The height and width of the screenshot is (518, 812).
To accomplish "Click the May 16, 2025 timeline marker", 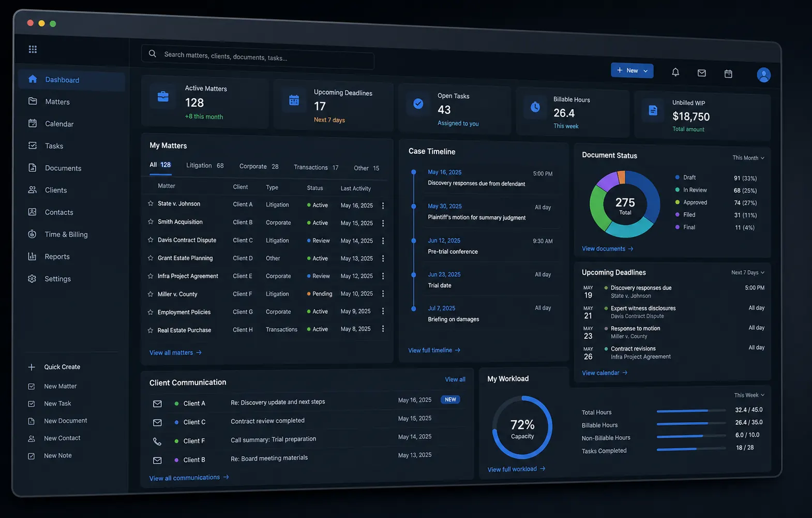I will (413, 172).
